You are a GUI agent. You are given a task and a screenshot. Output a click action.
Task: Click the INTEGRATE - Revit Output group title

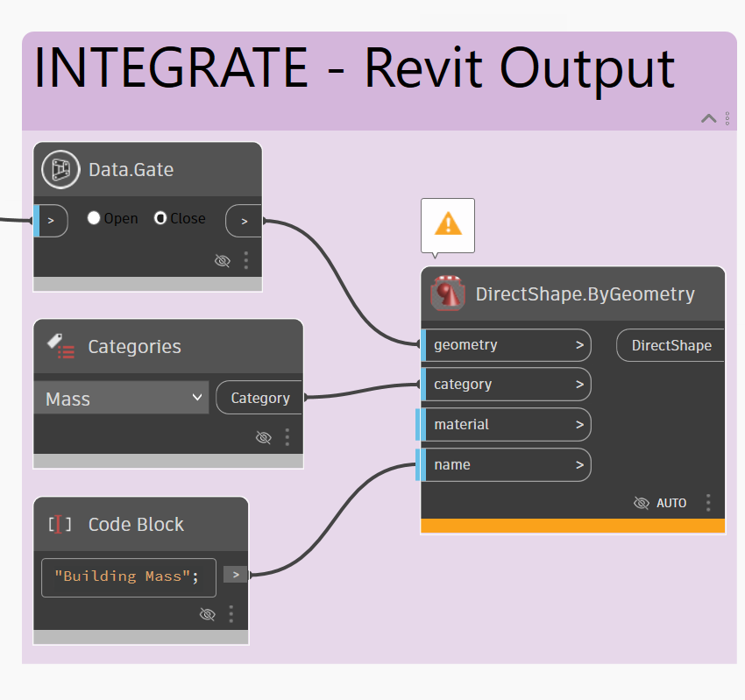(x=354, y=67)
